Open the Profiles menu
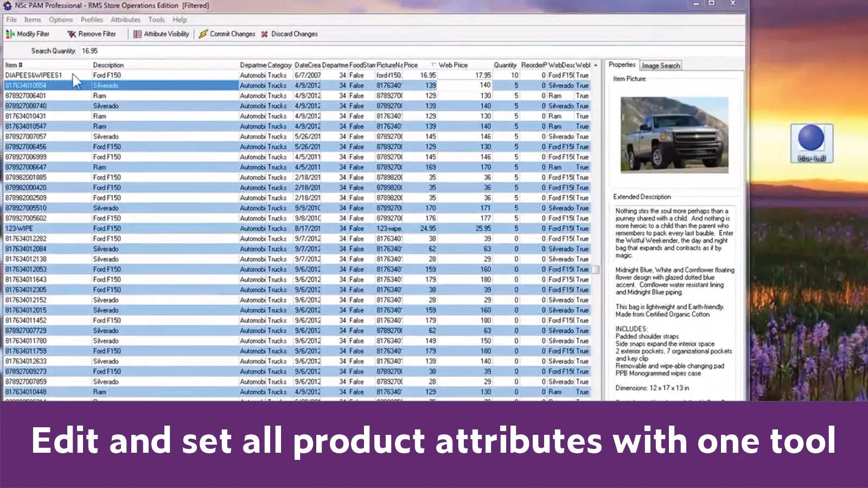Image resolution: width=868 pixels, height=488 pixels. [91, 20]
